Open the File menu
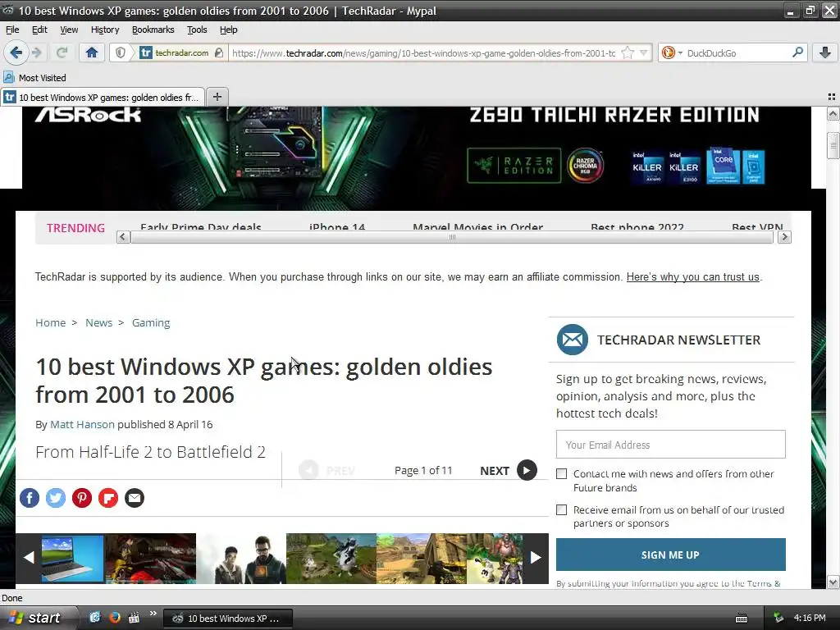Viewport: 840px width, 630px height. click(12, 30)
